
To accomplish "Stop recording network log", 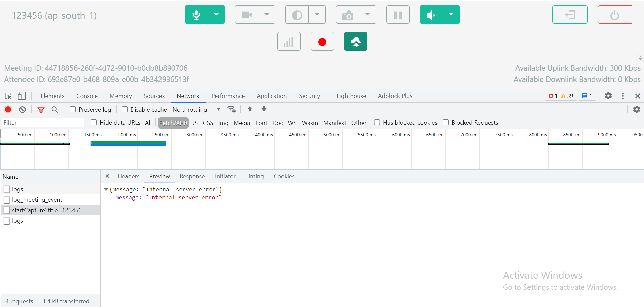I will tap(8, 109).
